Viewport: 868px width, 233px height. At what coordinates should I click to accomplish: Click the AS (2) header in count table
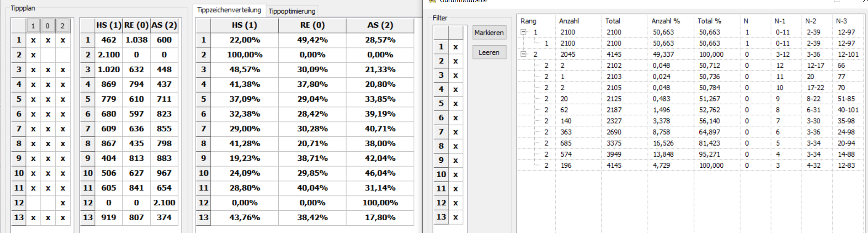164,25
